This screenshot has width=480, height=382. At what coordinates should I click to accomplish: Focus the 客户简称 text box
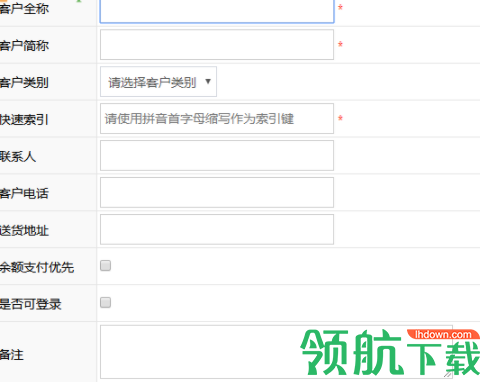pyautogui.click(x=217, y=45)
